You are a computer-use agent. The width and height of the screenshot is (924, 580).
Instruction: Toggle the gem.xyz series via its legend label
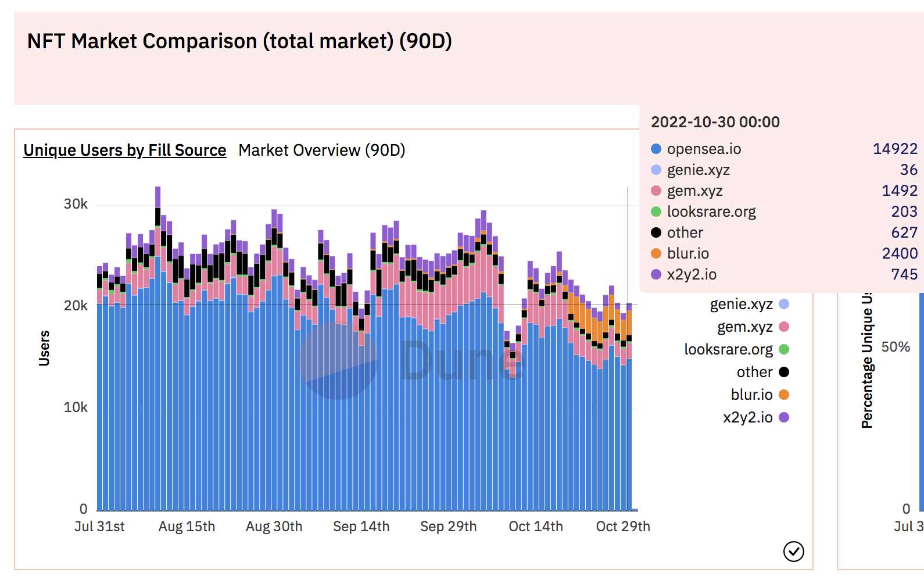tap(744, 327)
